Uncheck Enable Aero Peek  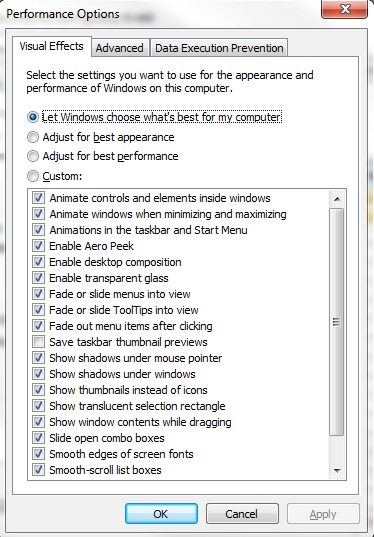point(38,246)
